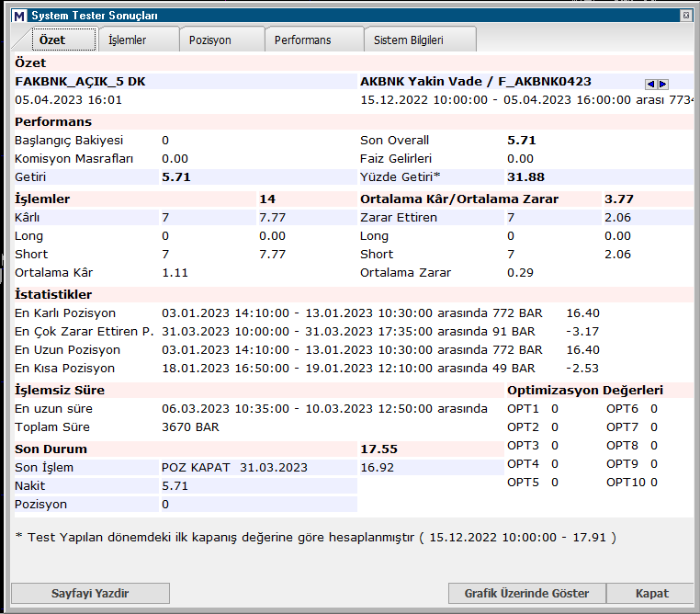Click the Son Overall value 5.71
The width and height of the screenshot is (700, 614).
(521, 141)
